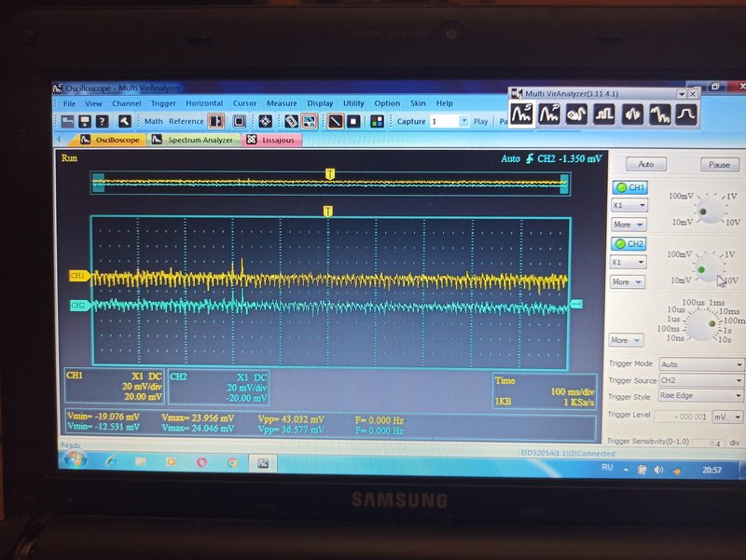Click the Opera icon in taskbar

201,462
